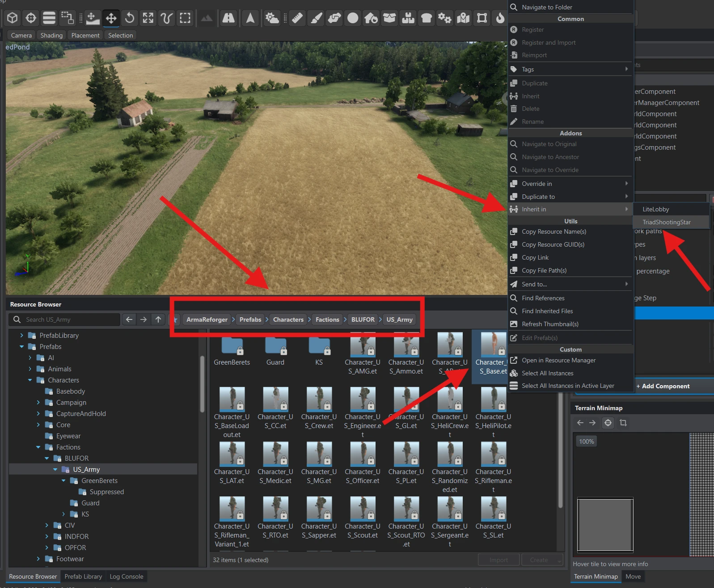Select the four-arrow move tool
The width and height of the screenshot is (714, 588).
point(111,18)
